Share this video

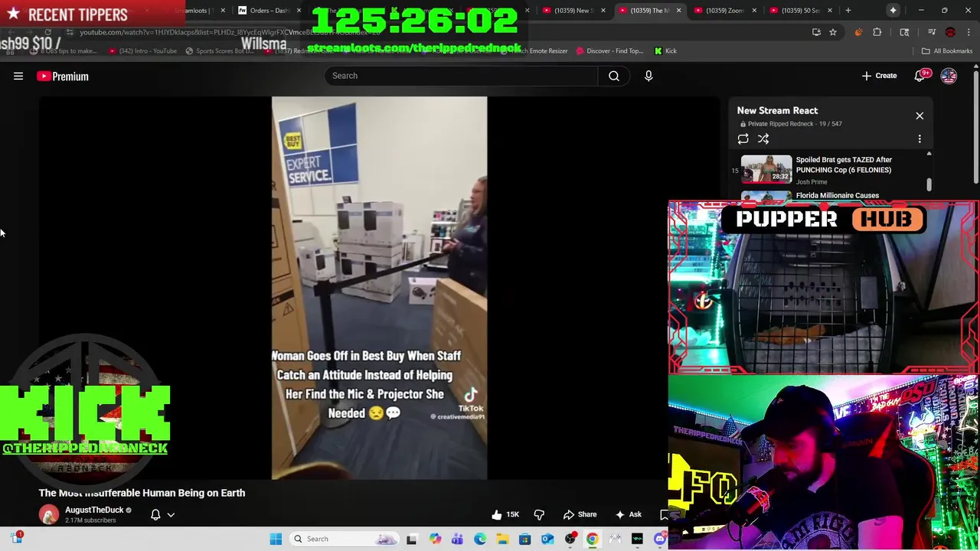coord(580,514)
